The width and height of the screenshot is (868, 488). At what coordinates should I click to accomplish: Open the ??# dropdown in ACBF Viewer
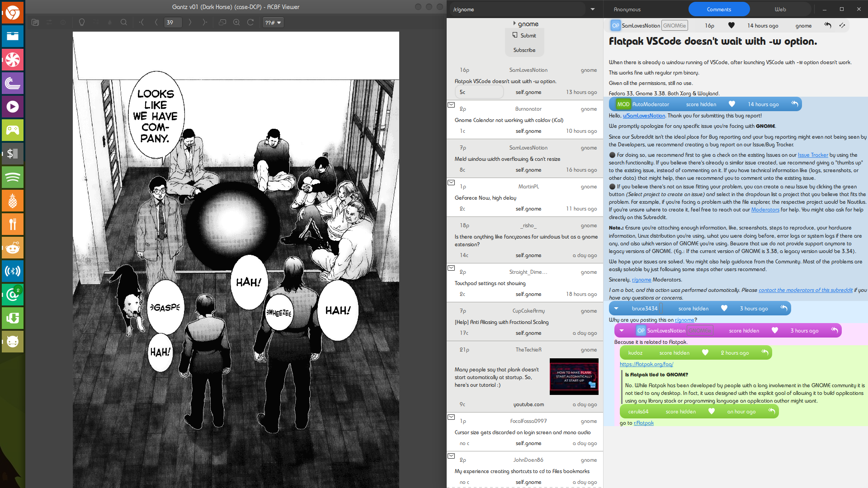point(273,23)
